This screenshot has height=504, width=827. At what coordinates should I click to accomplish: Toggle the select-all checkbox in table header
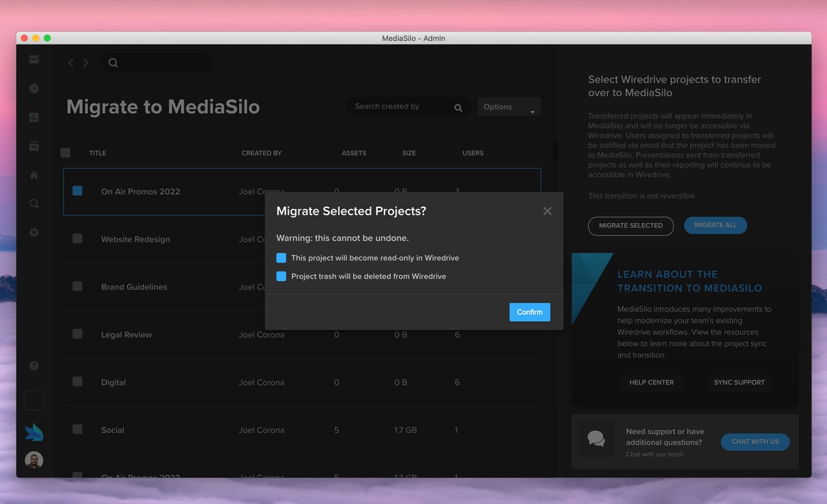pyautogui.click(x=65, y=153)
